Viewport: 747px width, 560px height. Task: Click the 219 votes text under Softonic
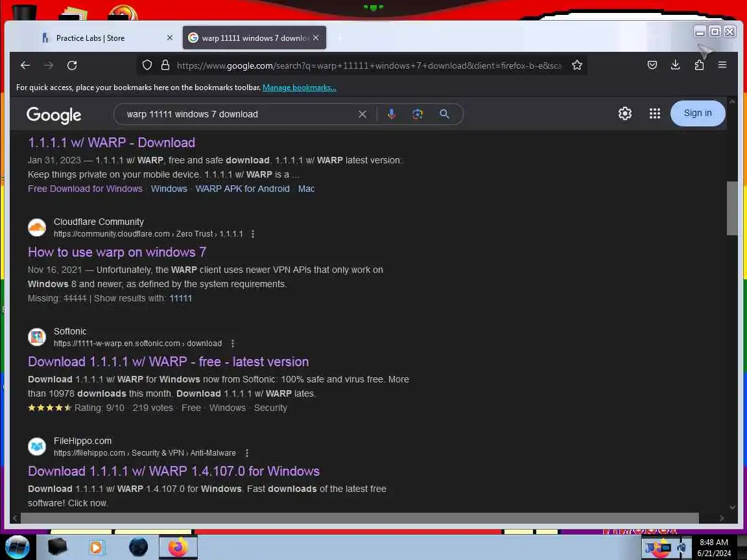point(152,408)
